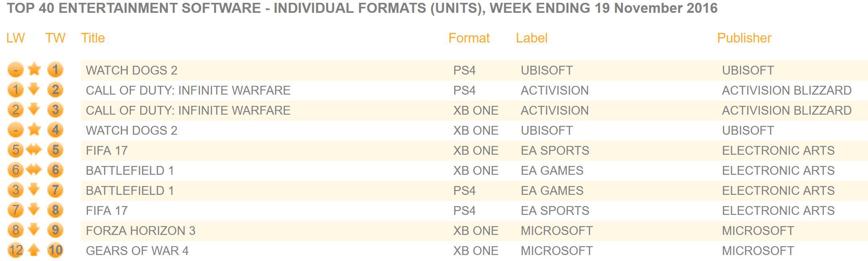The image size is (868, 261).
Task: Click the last-week 12 badge on the bottom row
Action: 16,251
